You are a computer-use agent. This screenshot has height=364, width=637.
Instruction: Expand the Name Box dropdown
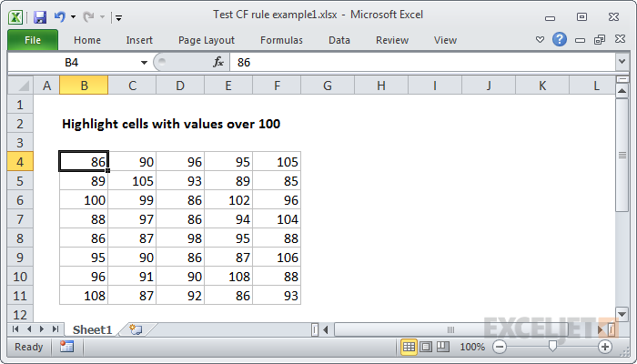coord(144,63)
